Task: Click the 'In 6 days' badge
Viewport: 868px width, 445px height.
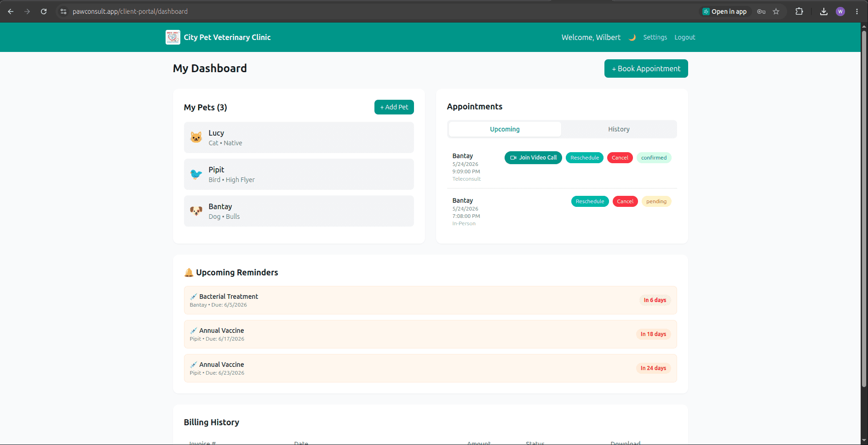Action: pyautogui.click(x=655, y=300)
